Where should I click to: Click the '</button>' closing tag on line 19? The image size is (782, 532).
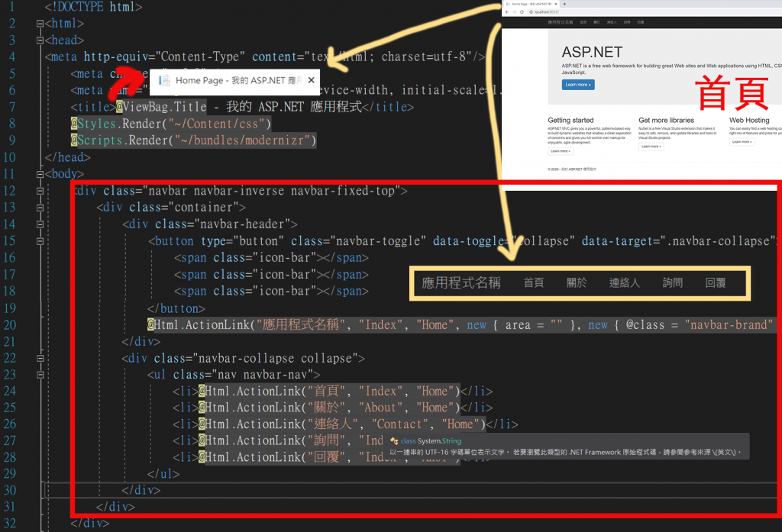176,309
